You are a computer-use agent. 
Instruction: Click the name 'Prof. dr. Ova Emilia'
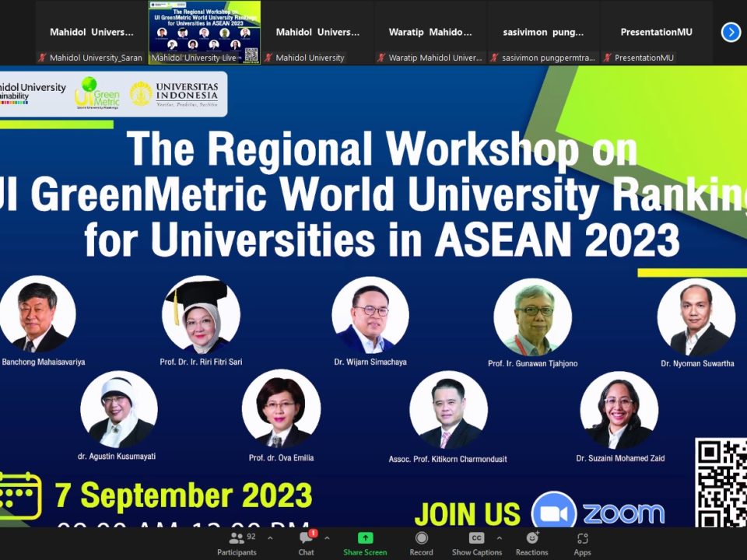pos(281,457)
